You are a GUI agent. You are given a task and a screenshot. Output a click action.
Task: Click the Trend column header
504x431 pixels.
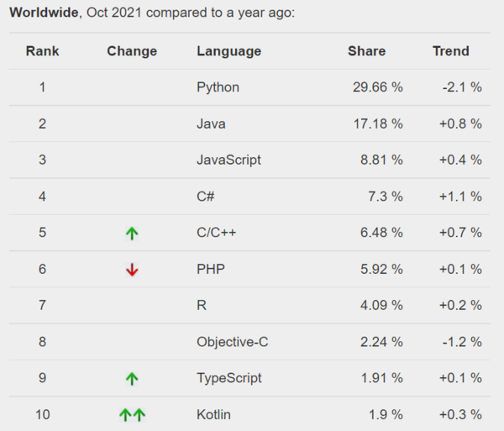[x=451, y=51]
